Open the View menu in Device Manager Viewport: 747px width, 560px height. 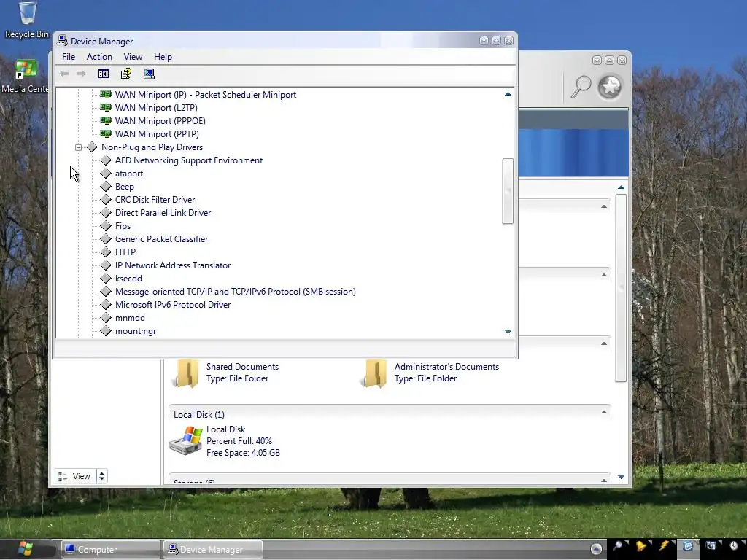pos(133,57)
